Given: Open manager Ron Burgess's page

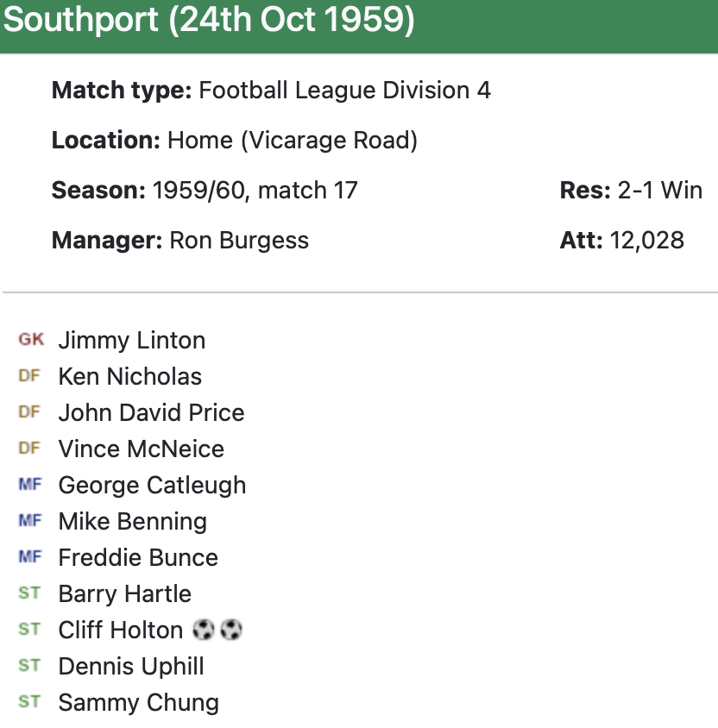Looking at the screenshot, I should point(239,240).
